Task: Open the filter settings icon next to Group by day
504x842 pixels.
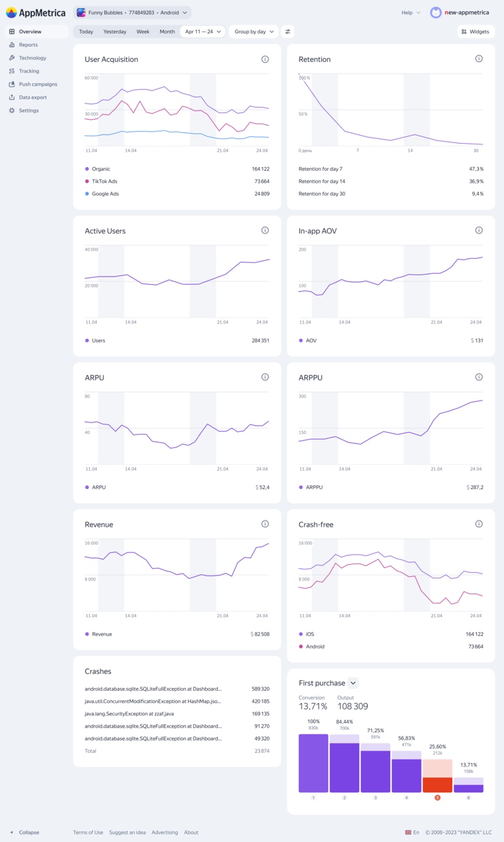Action: click(x=287, y=31)
